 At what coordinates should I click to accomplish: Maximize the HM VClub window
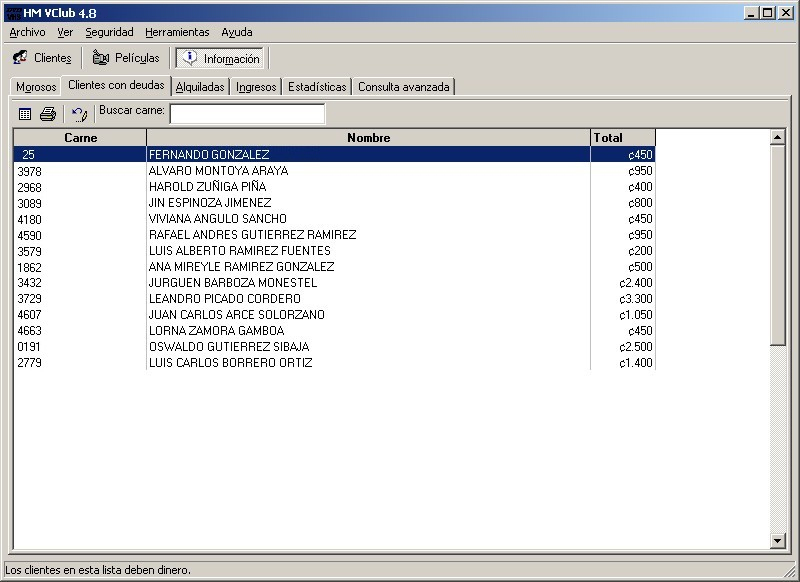click(x=767, y=13)
